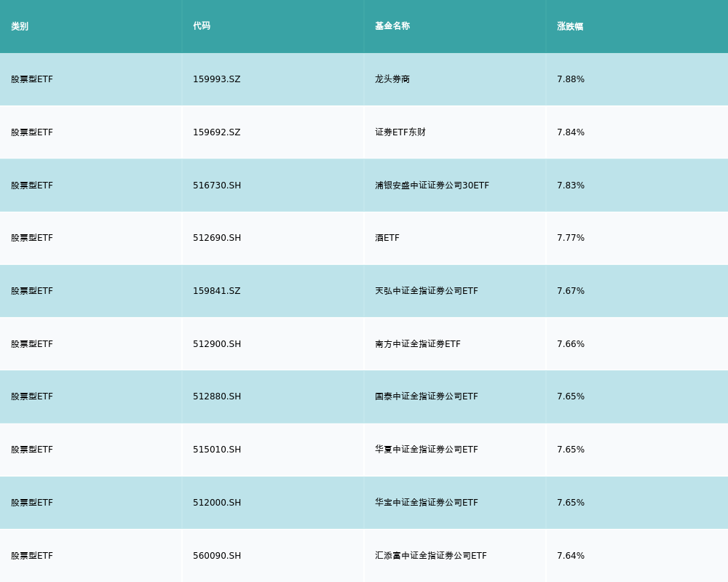Click the 7.83% change value

(571, 186)
